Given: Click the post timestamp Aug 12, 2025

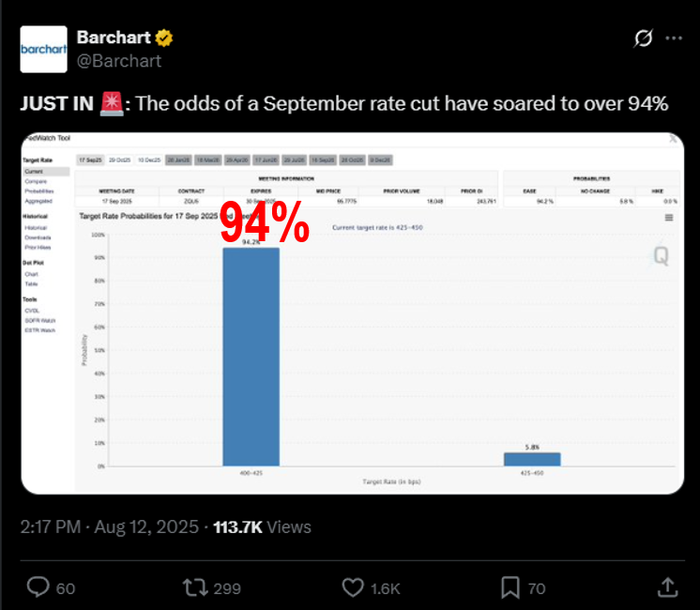Looking at the screenshot, I should 145,527.
